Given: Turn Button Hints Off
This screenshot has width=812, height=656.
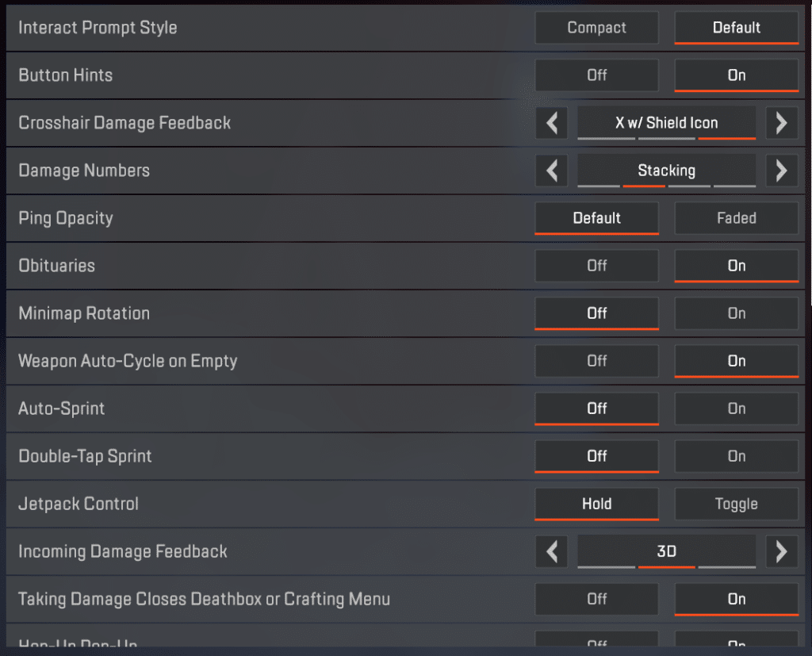Looking at the screenshot, I should click(x=596, y=75).
